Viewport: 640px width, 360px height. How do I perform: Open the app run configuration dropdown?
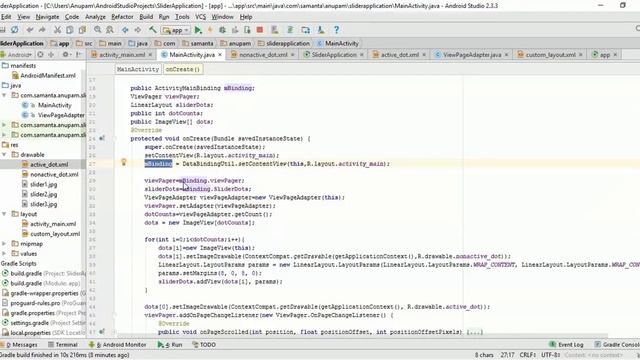(176, 30)
